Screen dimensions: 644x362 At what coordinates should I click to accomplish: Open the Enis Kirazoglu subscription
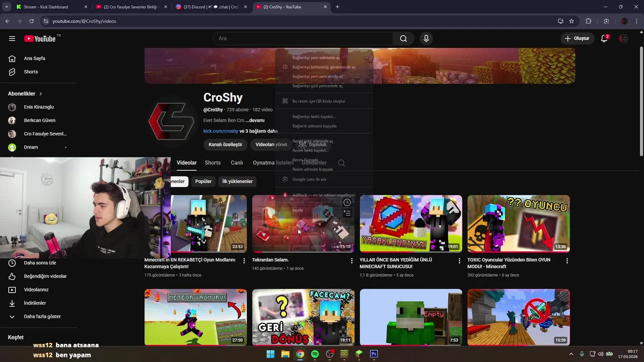[39, 107]
